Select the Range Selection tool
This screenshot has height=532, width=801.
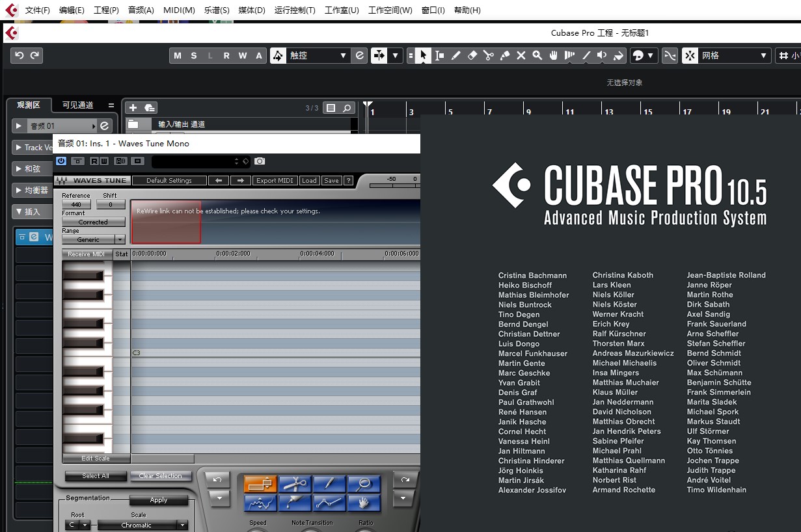[x=439, y=56]
